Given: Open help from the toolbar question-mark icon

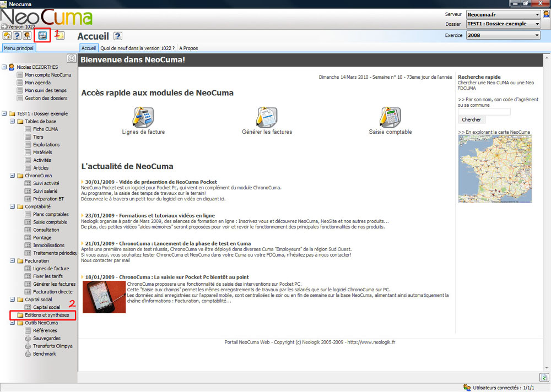Looking at the screenshot, I should pyautogui.click(x=17, y=35).
